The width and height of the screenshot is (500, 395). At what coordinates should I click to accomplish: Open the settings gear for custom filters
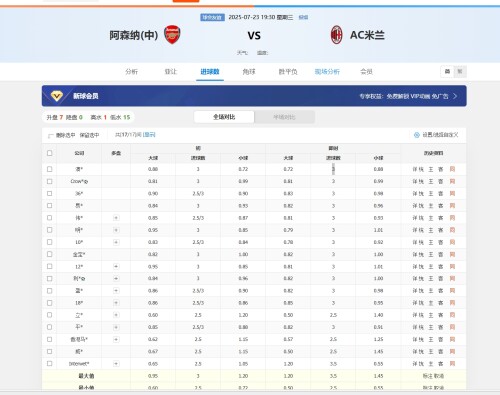click(x=417, y=135)
